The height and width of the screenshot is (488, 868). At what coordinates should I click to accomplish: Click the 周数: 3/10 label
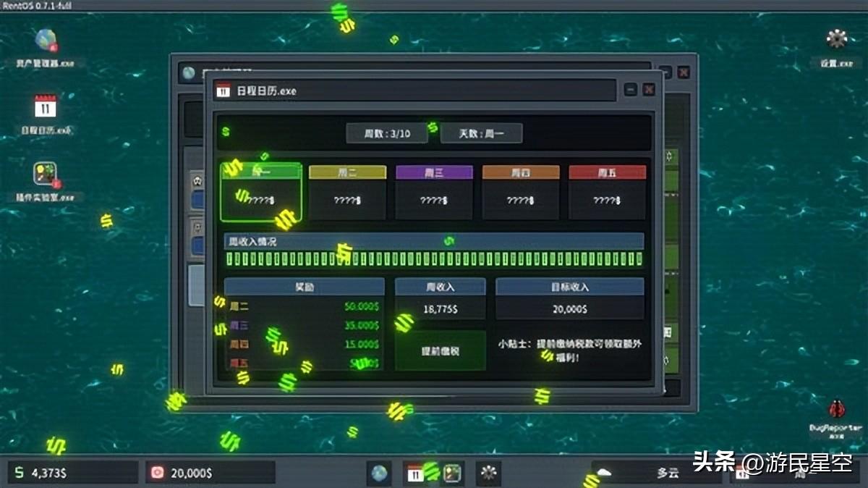pyautogui.click(x=387, y=134)
